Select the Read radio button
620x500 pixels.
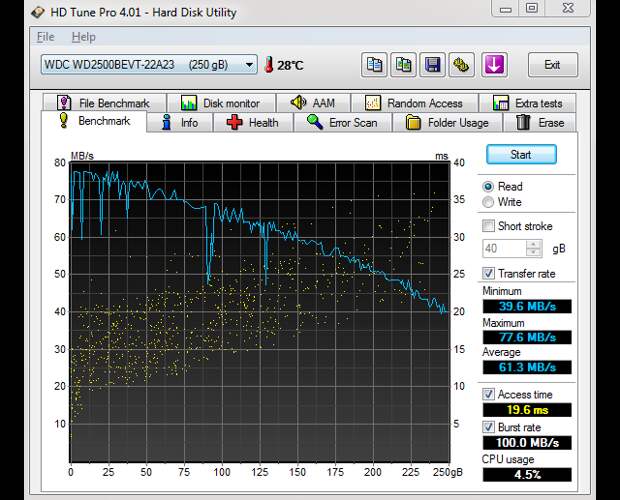488,187
